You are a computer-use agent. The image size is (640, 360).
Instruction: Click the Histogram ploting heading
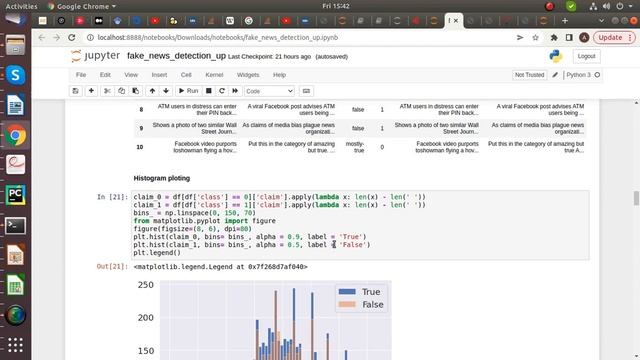tap(162, 178)
